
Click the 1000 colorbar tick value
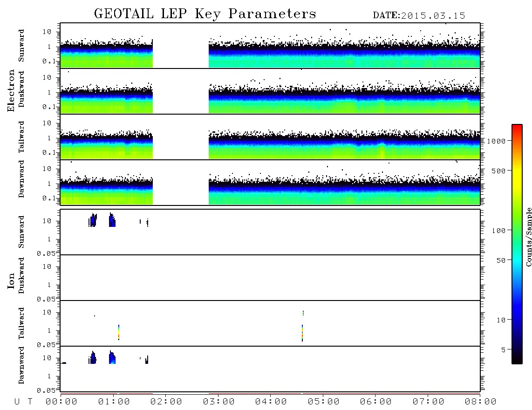click(x=496, y=141)
